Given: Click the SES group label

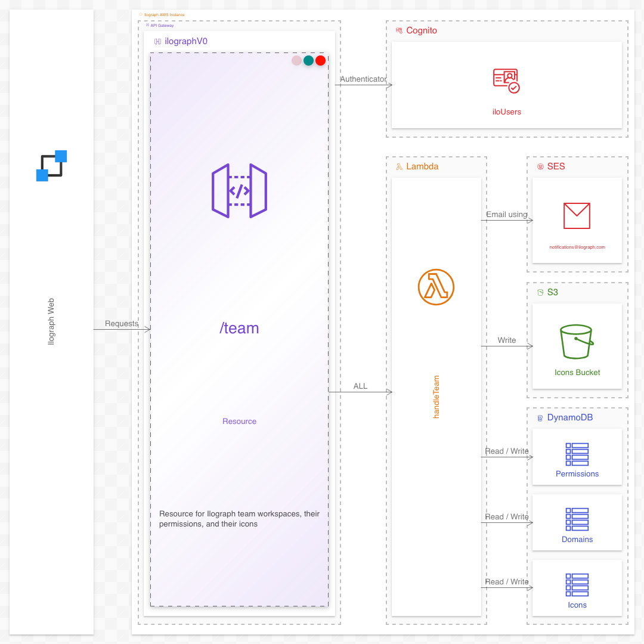Looking at the screenshot, I should (556, 166).
